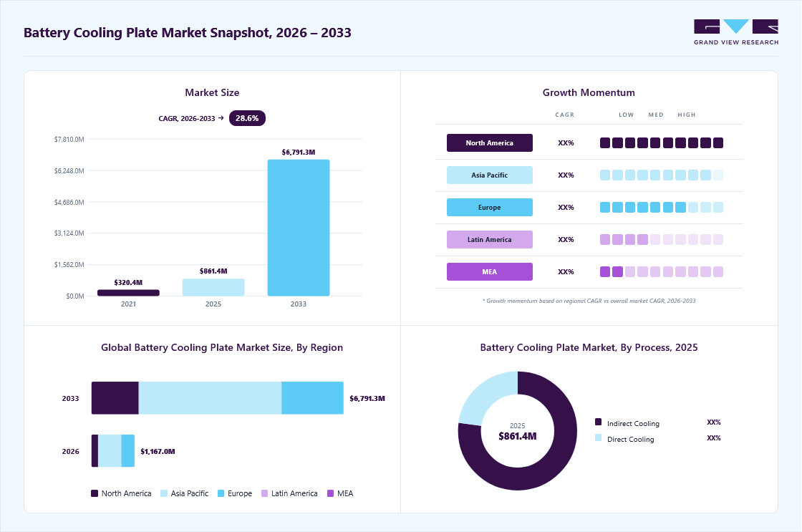This screenshot has width=802, height=532.
Task: Click the XX% value in North America row
Action: pos(566,142)
